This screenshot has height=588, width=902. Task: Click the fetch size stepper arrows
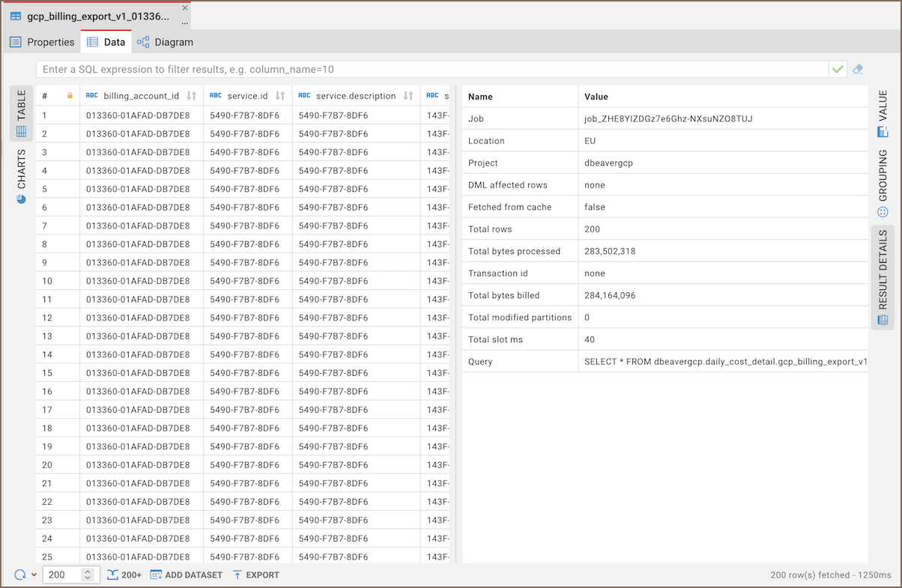(88, 575)
